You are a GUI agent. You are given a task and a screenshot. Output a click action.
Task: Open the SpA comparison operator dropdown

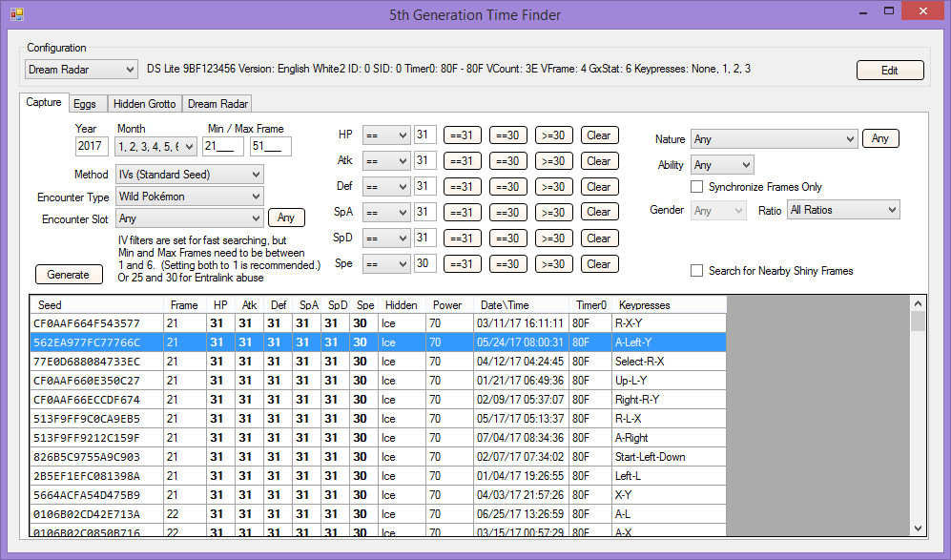pyautogui.click(x=386, y=213)
